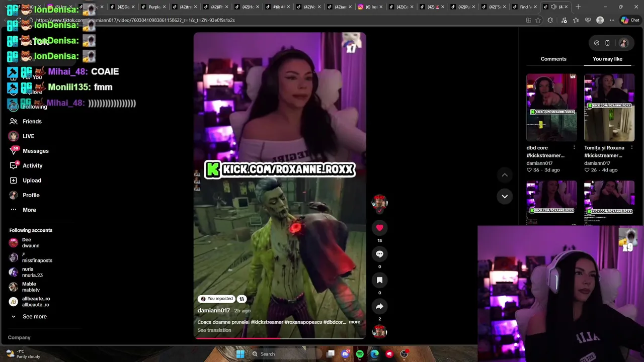644x362 pixels.
Task: Open Tomița și Roxana suggested video thumbnail
Action: 609,108
